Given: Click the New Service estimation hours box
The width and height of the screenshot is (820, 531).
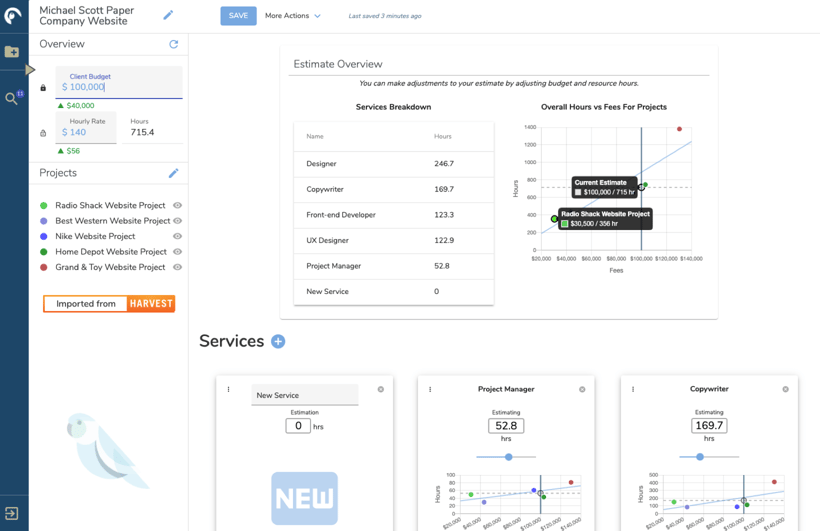Looking at the screenshot, I should (298, 426).
